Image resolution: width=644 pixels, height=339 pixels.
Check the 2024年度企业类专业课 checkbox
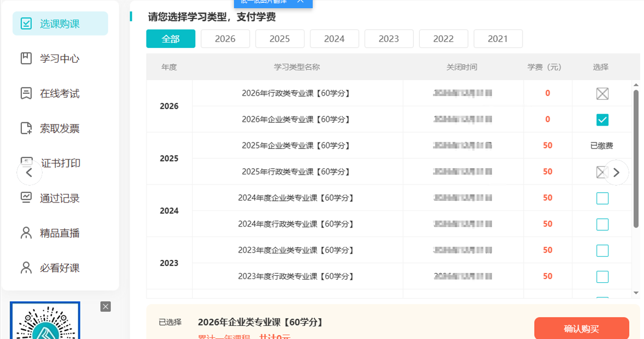pos(602,198)
